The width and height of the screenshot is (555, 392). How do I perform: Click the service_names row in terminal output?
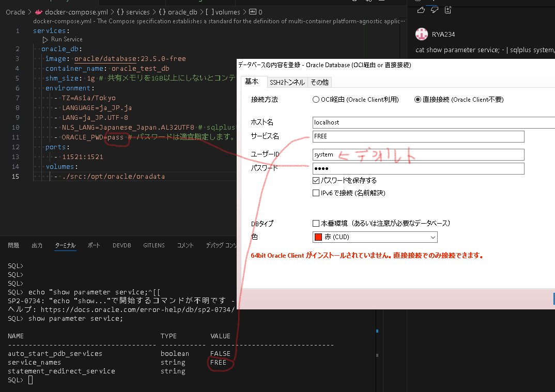tap(117, 363)
